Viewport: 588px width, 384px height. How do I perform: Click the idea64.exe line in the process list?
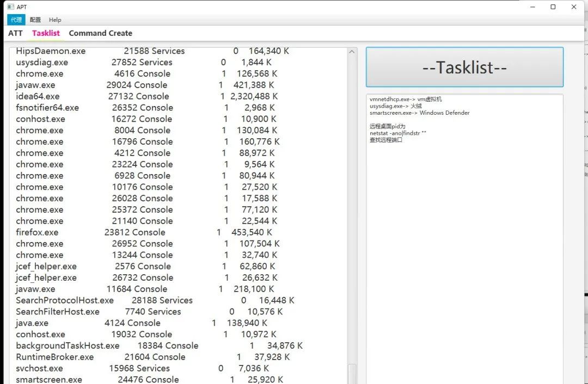(147, 96)
